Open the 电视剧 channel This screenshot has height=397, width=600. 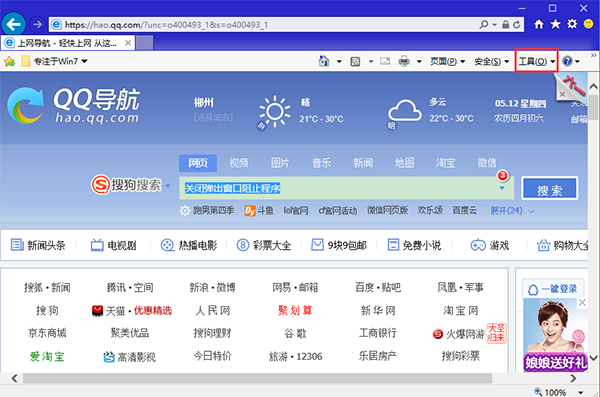pos(114,245)
